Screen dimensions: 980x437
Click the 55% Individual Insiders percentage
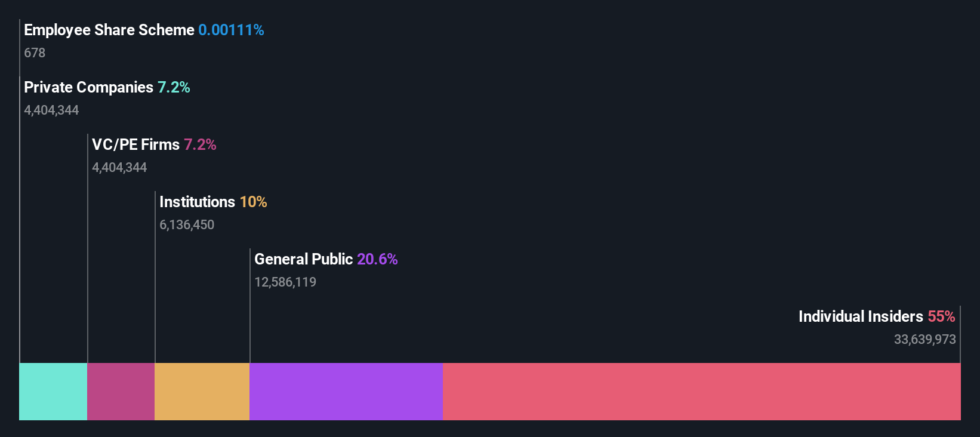coord(941,316)
